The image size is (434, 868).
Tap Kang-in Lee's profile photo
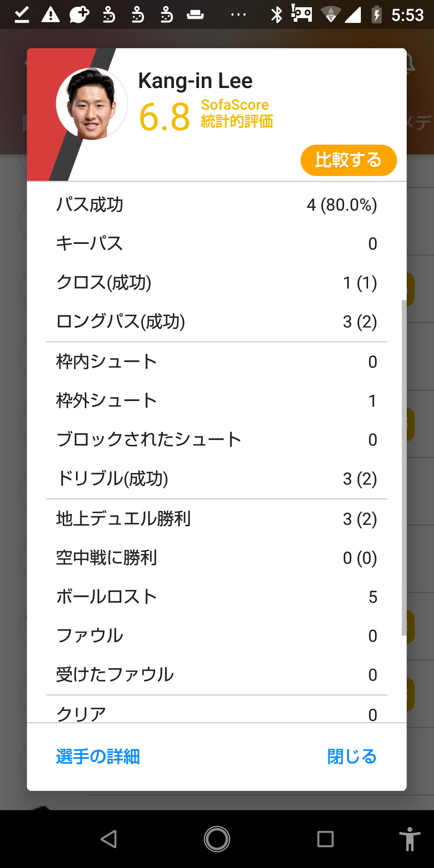click(92, 104)
